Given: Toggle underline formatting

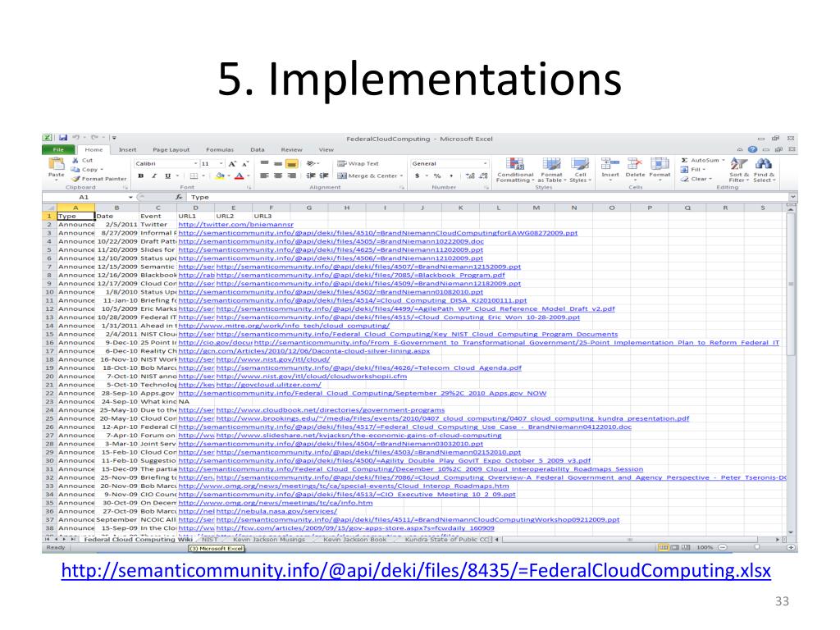Looking at the screenshot, I should pyautogui.click(x=167, y=176).
